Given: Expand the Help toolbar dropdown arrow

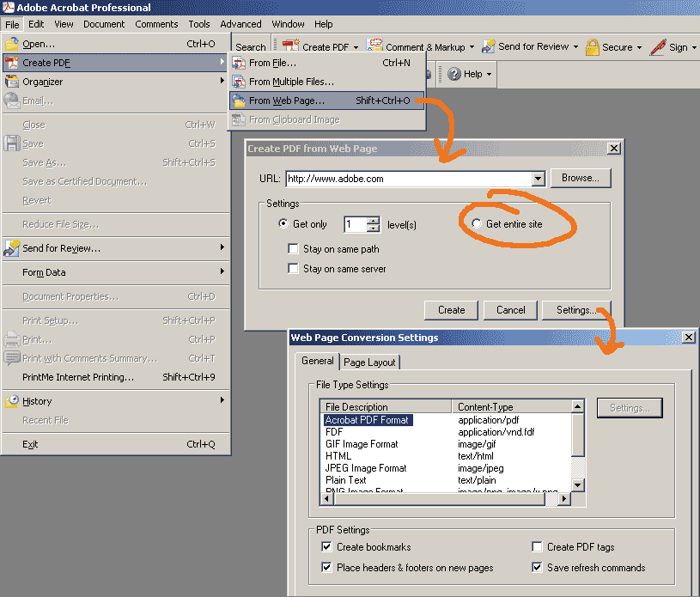Looking at the screenshot, I should click(489, 74).
